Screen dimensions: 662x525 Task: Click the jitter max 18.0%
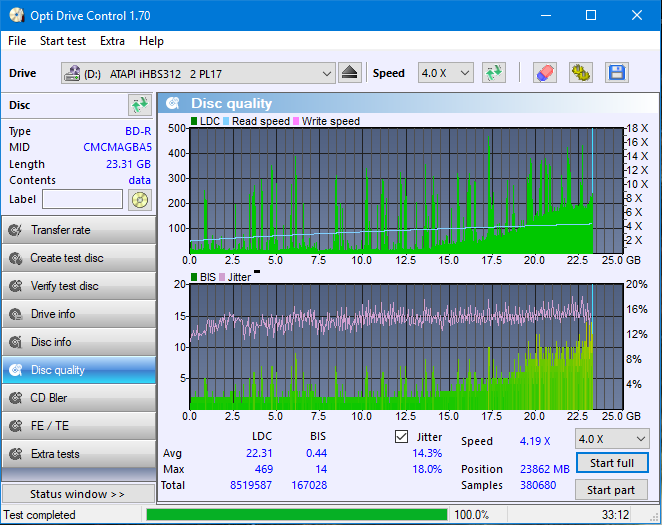pos(427,469)
